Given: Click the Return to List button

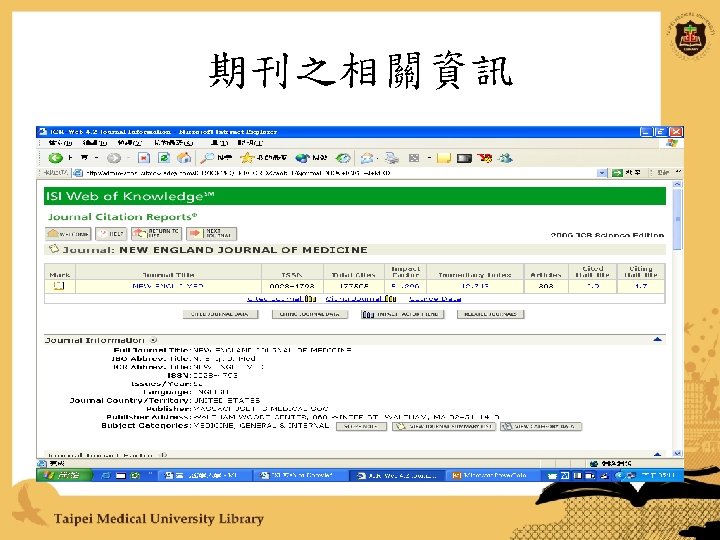Looking at the screenshot, I should [156, 234].
